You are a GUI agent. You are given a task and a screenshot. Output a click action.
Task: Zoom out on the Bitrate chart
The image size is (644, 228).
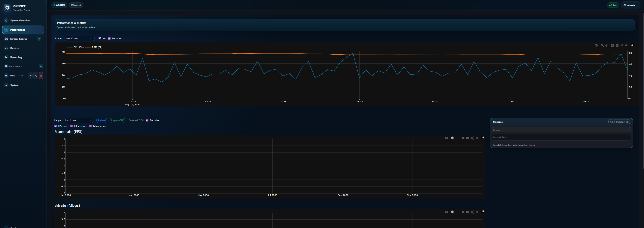[467, 212]
